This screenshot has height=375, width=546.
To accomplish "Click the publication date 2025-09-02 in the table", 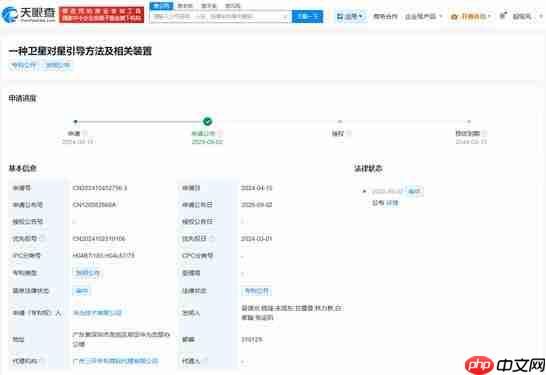I will coord(256,205).
